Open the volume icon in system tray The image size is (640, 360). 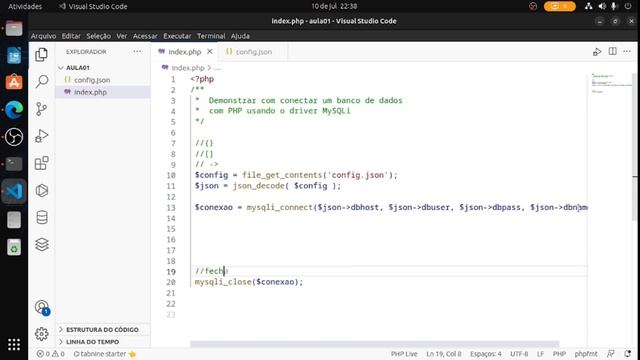point(602,6)
